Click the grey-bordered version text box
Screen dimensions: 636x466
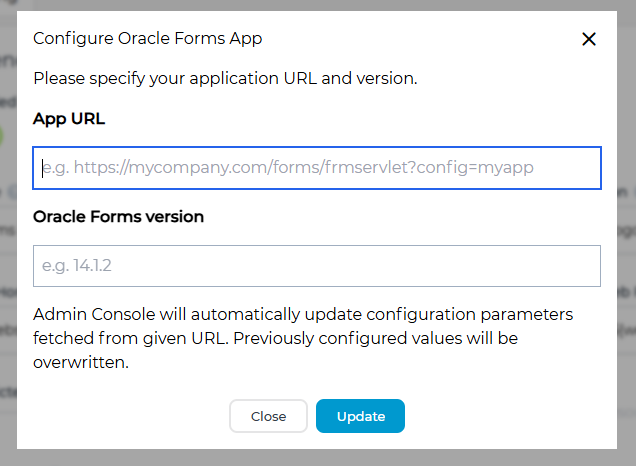coord(317,266)
